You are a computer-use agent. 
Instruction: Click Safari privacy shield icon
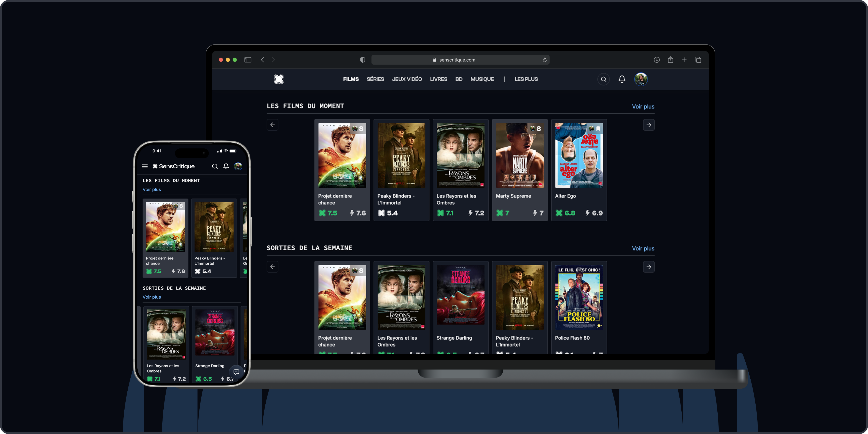363,60
